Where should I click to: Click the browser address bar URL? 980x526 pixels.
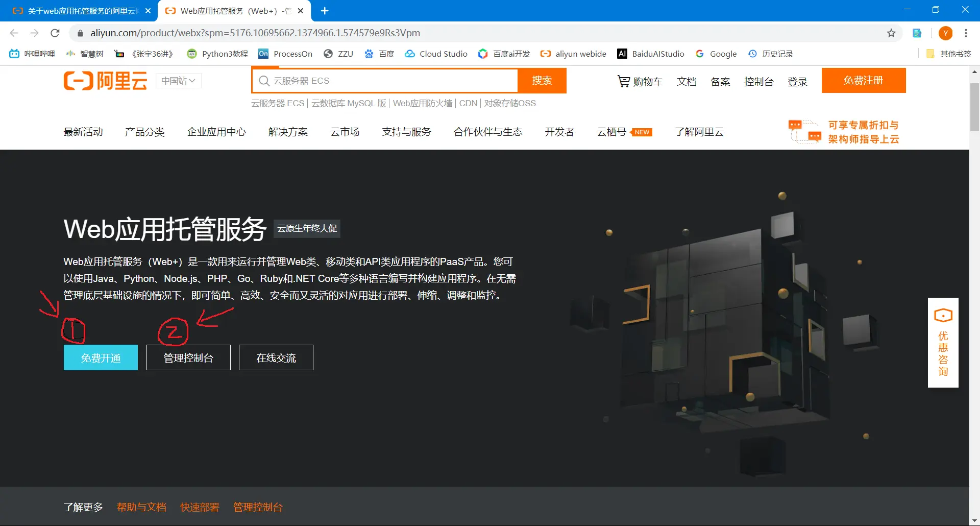pyautogui.click(x=255, y=33)
